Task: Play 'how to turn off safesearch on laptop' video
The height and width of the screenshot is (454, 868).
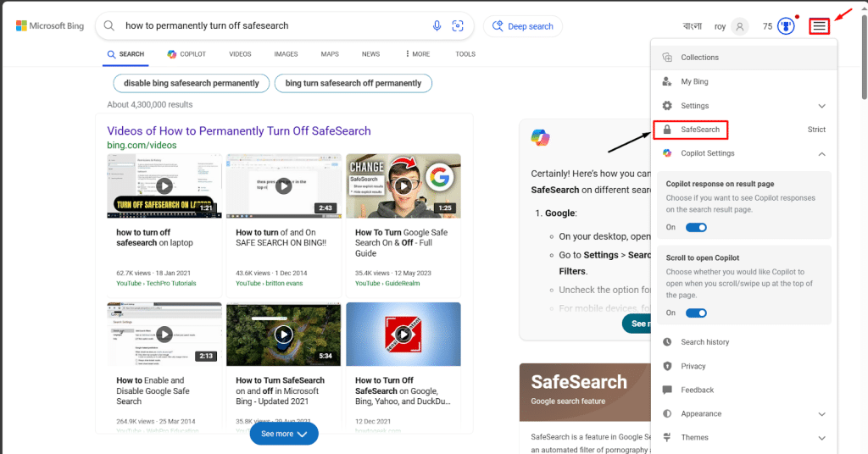Action: (x=164, y=185)
